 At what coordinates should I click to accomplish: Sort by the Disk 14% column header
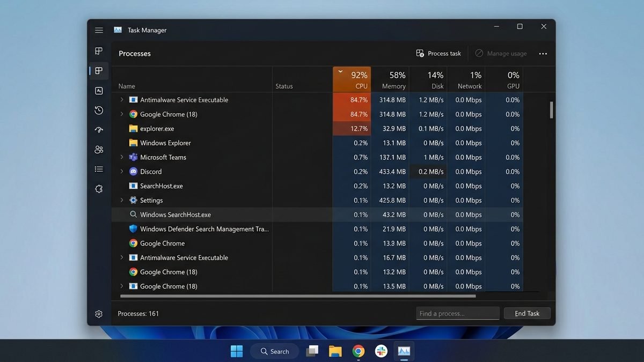tap(428, 80)
